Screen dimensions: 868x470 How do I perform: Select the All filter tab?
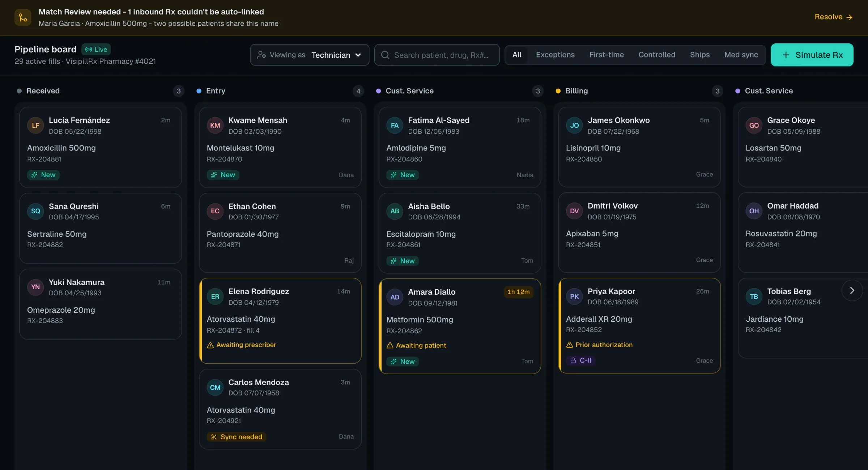click(517, 55)
